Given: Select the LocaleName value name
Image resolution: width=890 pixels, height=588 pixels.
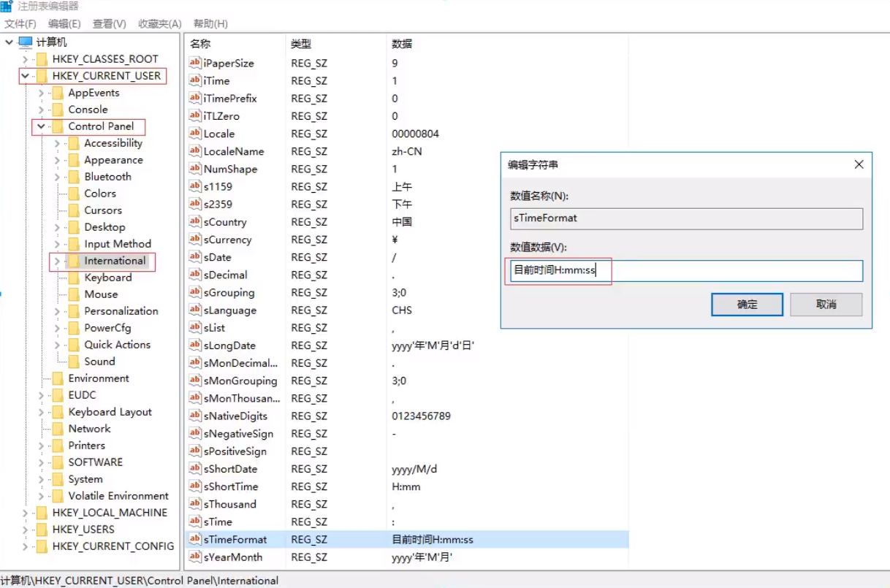Looking at the screenshot, I should pyautogui.click(x=234, y=151).
